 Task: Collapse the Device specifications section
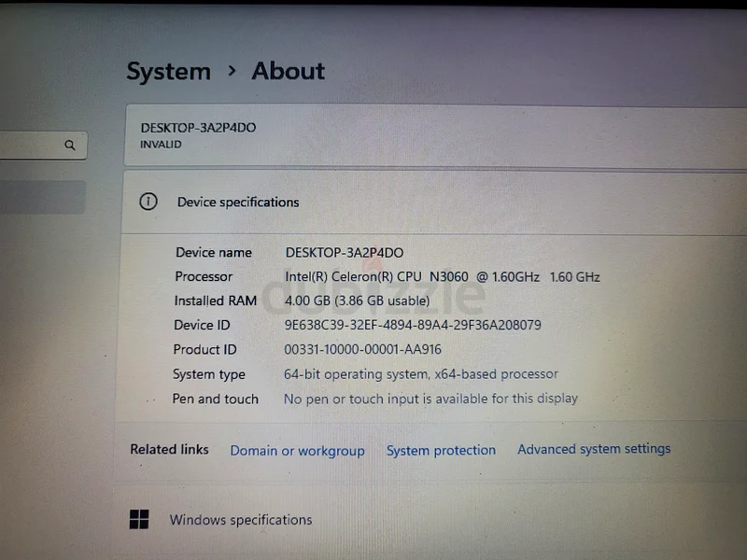tap(434, 203)
